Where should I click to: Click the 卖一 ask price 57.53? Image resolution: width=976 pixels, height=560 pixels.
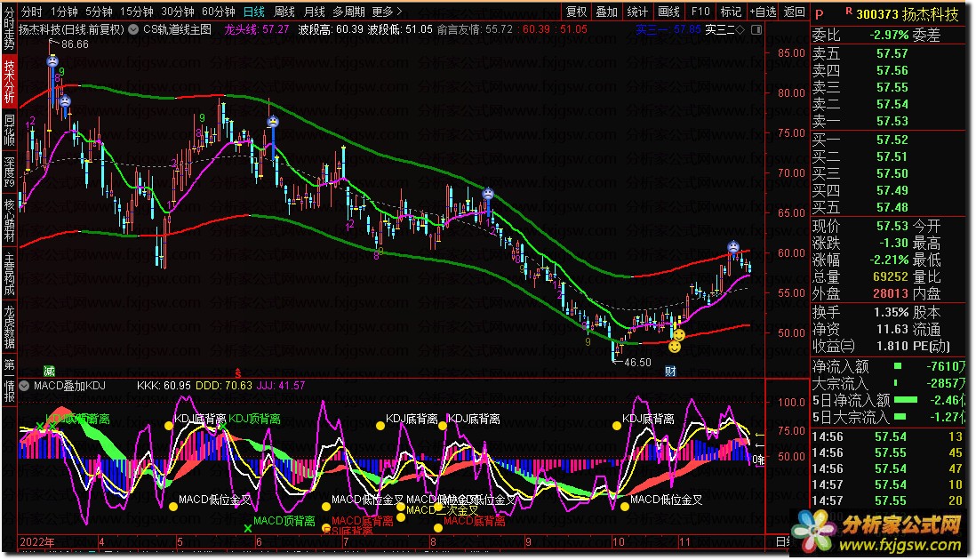pyautogui.click(x=892, y=121)
